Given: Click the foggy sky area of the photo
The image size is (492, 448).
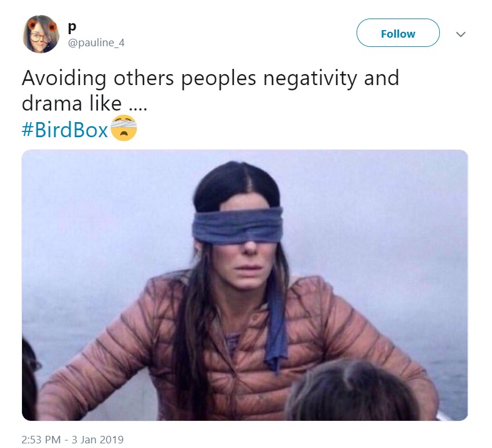Looking at the screenshot, I should coord(377,204).
